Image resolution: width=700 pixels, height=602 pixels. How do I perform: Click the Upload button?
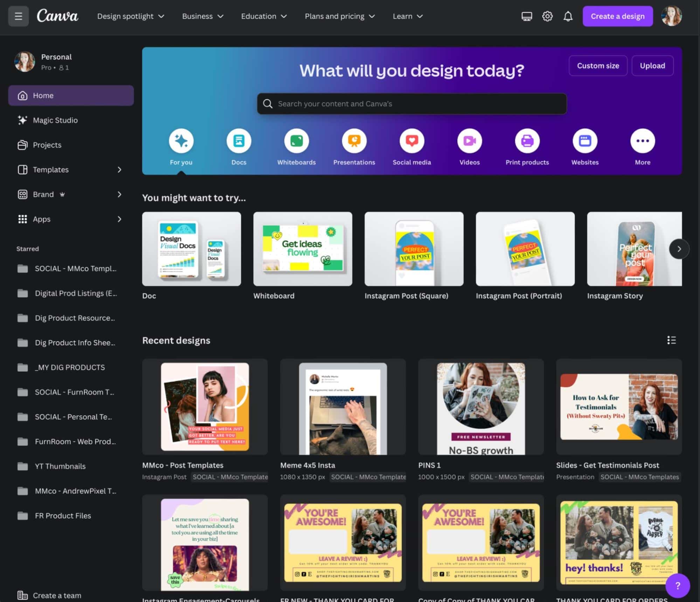click(x=652, y=65)
